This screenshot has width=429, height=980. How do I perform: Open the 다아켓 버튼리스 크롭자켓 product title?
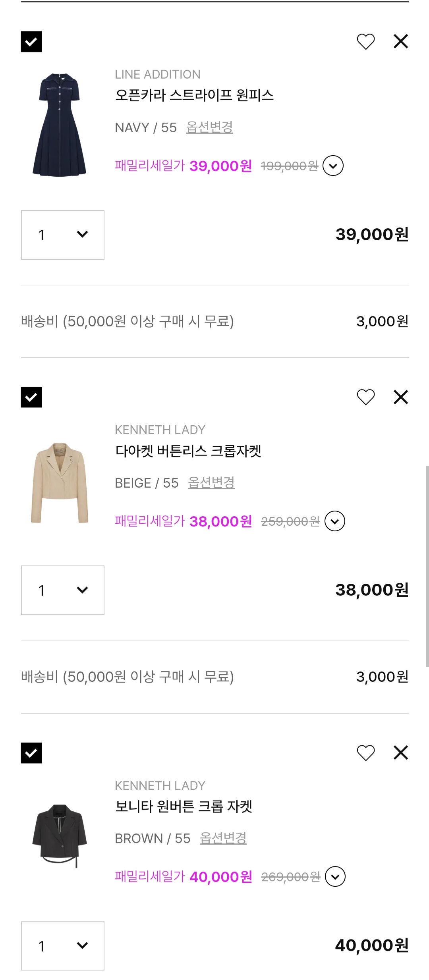(188, 451)
